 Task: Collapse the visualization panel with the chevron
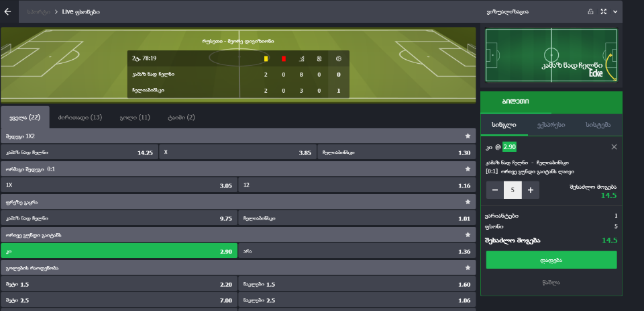click(615, 12)
